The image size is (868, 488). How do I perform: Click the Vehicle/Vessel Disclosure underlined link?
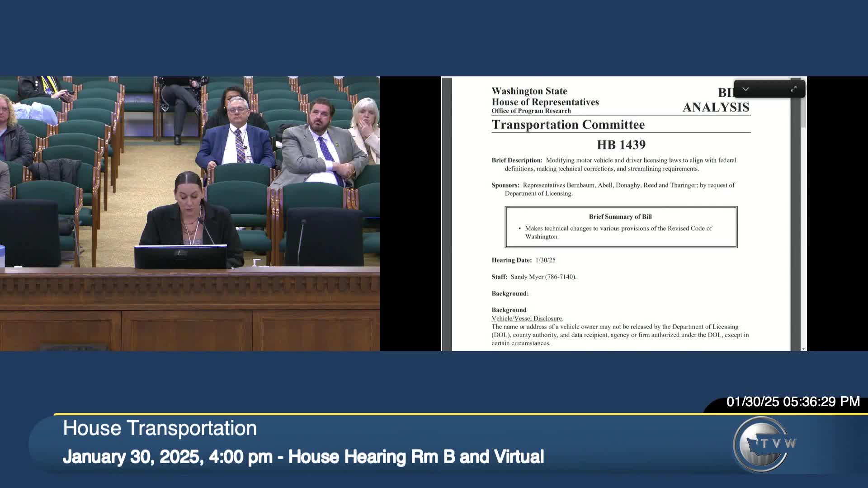pyautogui.click(x=527, y=319)
